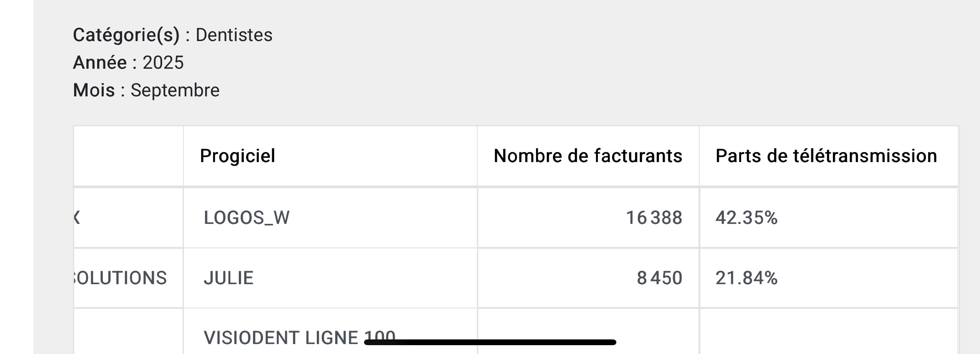
Task: Select the LOGOS_W table cell
Action: tap(247, 218)
